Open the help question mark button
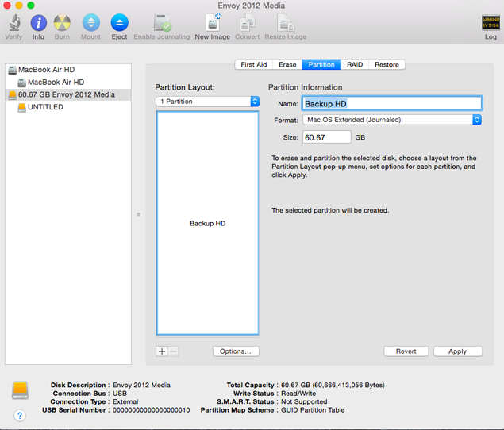The height and width of the screenshot is (430, 504). tap(20, 416)
